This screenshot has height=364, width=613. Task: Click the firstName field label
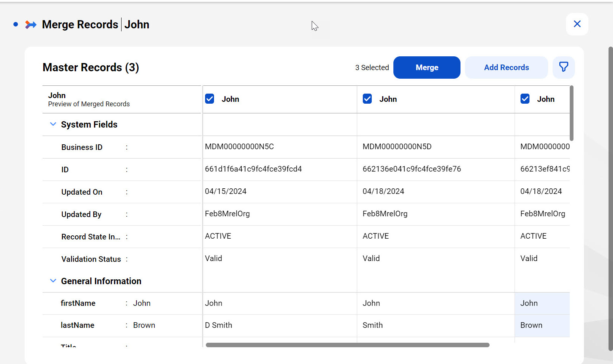[x=78, y=303]
